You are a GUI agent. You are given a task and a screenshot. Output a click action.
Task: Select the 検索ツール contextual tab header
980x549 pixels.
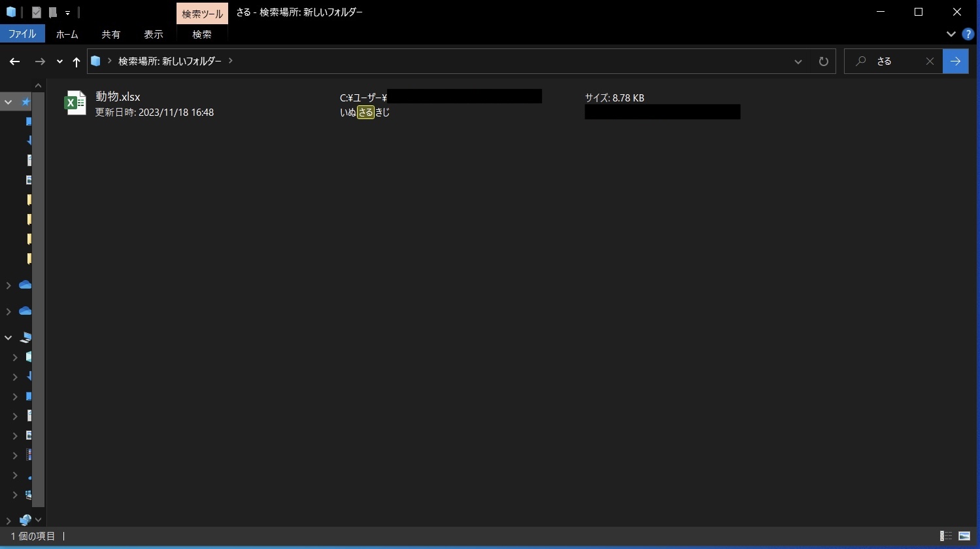[x=202, y=13]
